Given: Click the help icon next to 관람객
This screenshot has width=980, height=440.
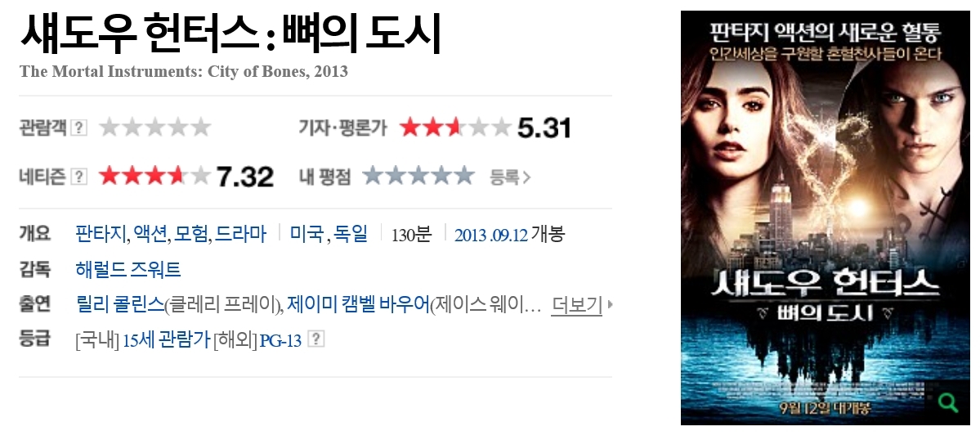Looking at the screenshot, I should [x=78, y=128].
